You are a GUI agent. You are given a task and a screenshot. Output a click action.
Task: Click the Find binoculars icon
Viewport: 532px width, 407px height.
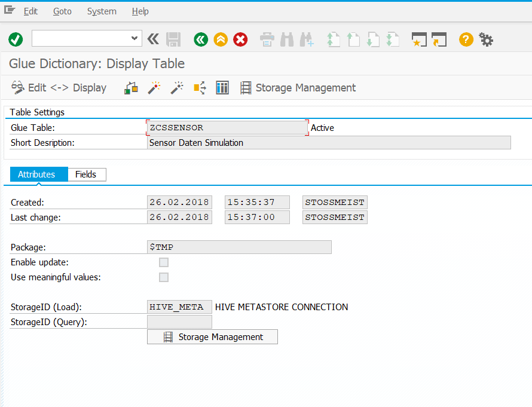(287, 39)
